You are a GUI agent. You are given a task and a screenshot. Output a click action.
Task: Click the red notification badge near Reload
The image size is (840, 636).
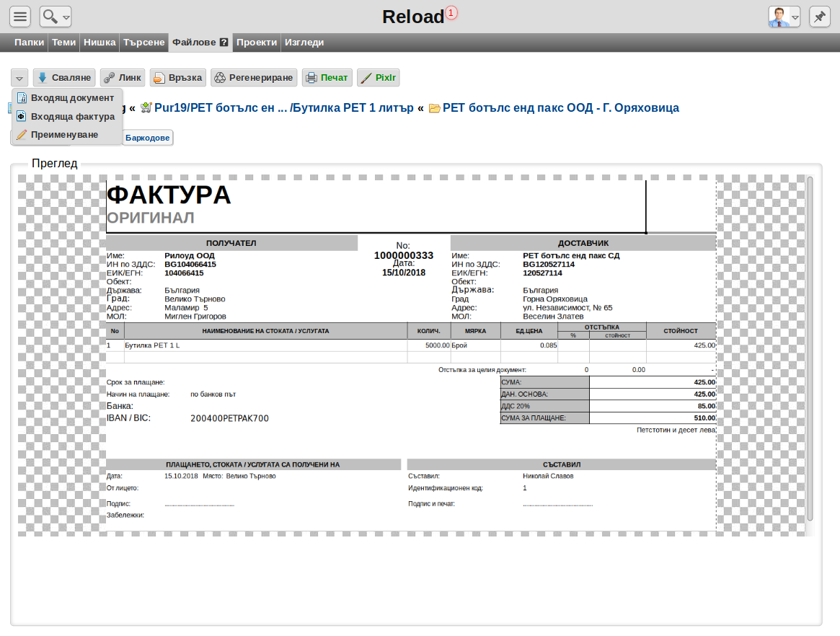pos(451,12)
